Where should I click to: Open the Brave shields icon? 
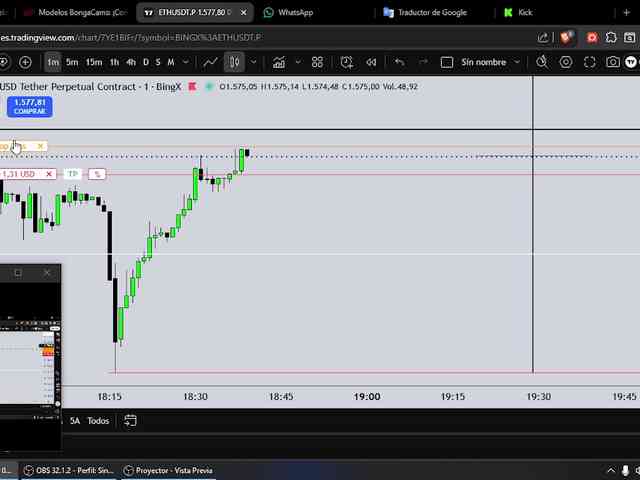[x=567, y=38]
